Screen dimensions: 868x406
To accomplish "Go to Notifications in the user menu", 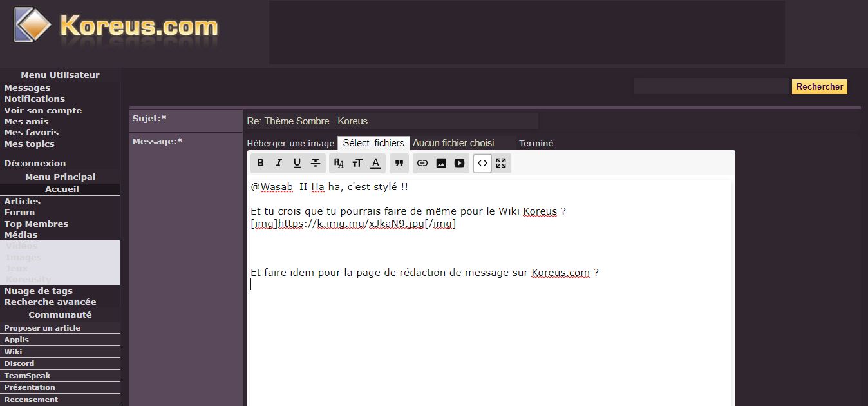I will click(34, 99).
